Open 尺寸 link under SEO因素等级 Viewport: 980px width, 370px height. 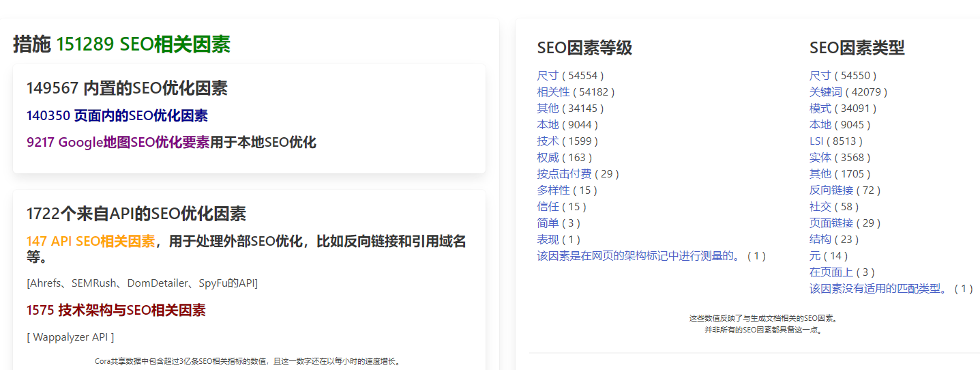pos(548,76)
